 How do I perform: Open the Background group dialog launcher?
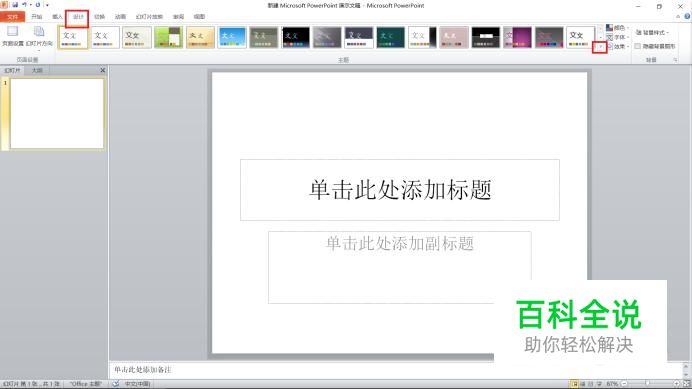(x=675, y=60)
